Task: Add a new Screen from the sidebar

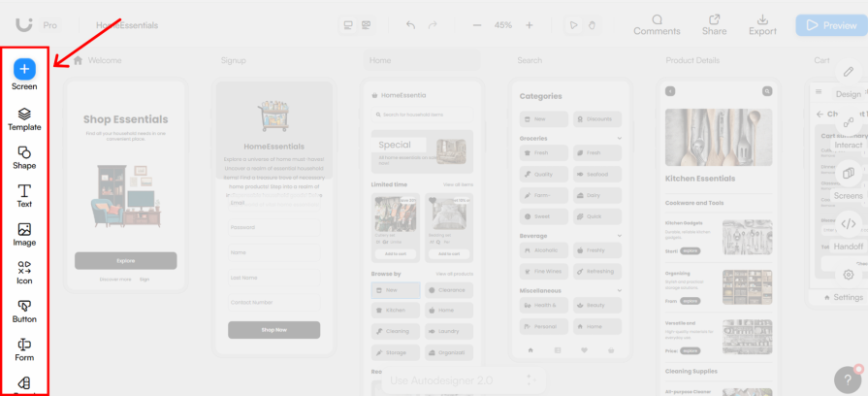Action: click(24, 69)
